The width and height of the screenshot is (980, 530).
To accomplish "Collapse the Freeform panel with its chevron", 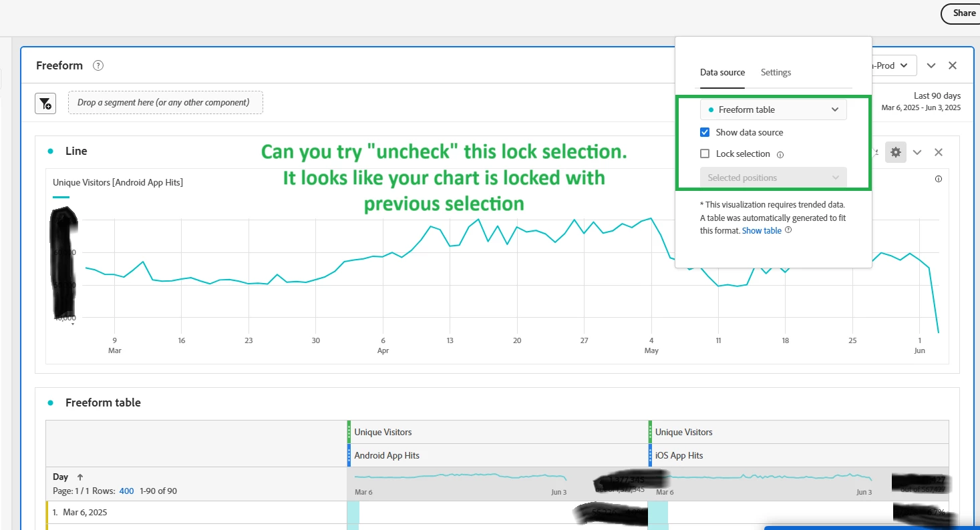I will [931, 65].
